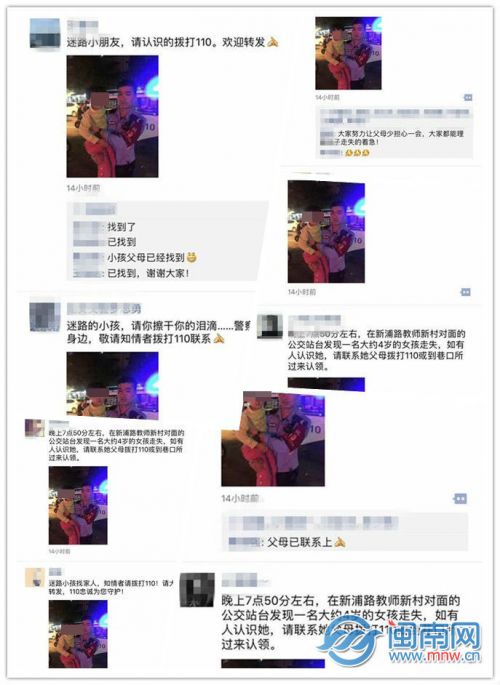500x685 pixels.
Task: Click comment icon beside top-right photo's timestamp
Action: tap(467, 97)
